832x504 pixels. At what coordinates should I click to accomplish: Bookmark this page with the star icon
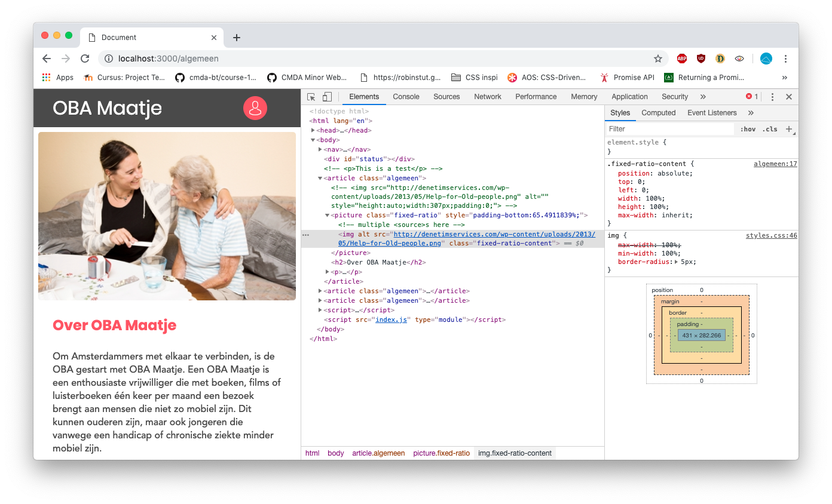pyautogui.click(x=658, y=59)
